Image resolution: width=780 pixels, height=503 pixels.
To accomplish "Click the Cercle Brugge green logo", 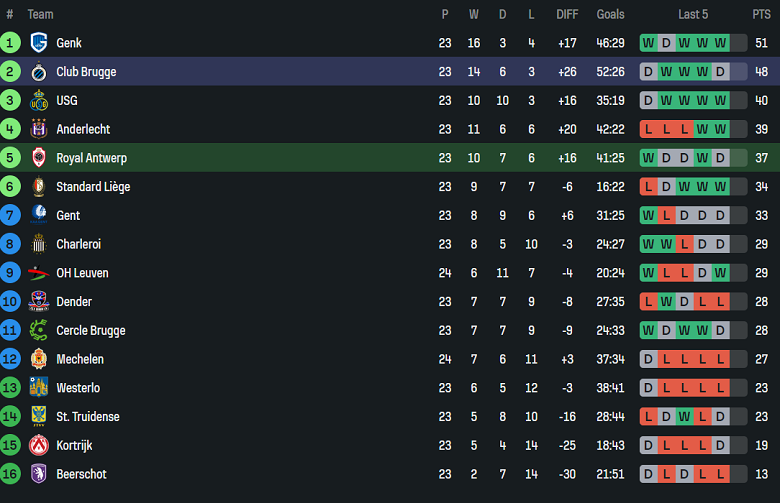I will tap(39, 330).
